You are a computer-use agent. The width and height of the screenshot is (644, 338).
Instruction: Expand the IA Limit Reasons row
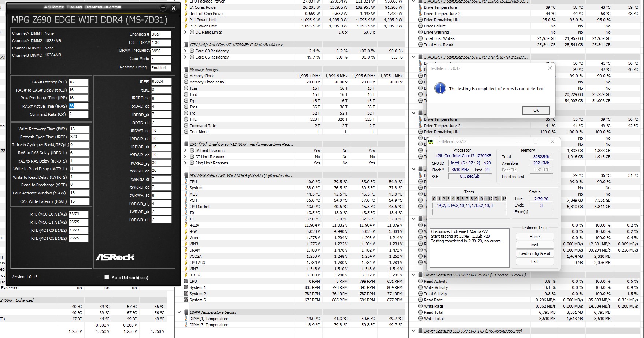pos(185,151)
